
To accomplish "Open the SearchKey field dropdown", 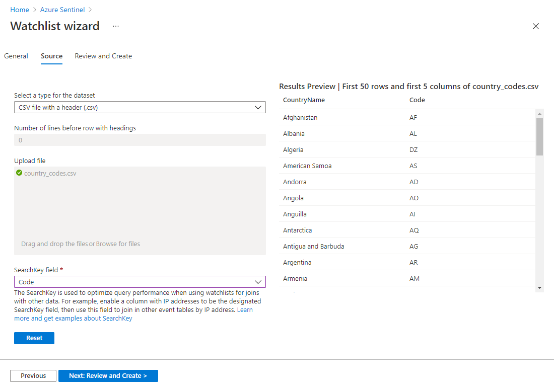I will (140, 282).
